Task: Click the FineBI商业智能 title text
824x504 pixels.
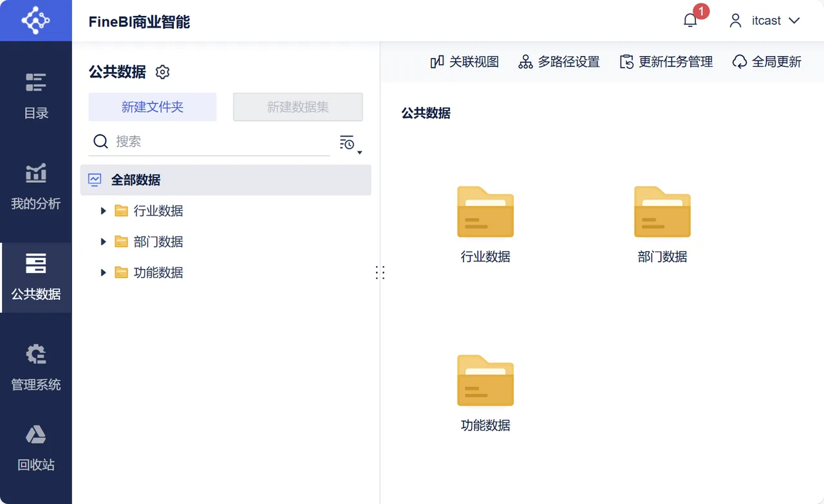Action: [139, 21]
